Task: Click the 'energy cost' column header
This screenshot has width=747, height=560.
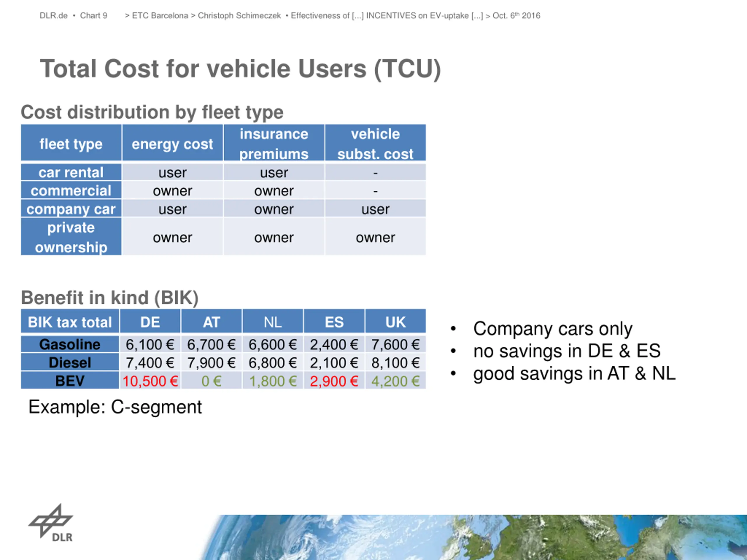Action: click(172, 143)
